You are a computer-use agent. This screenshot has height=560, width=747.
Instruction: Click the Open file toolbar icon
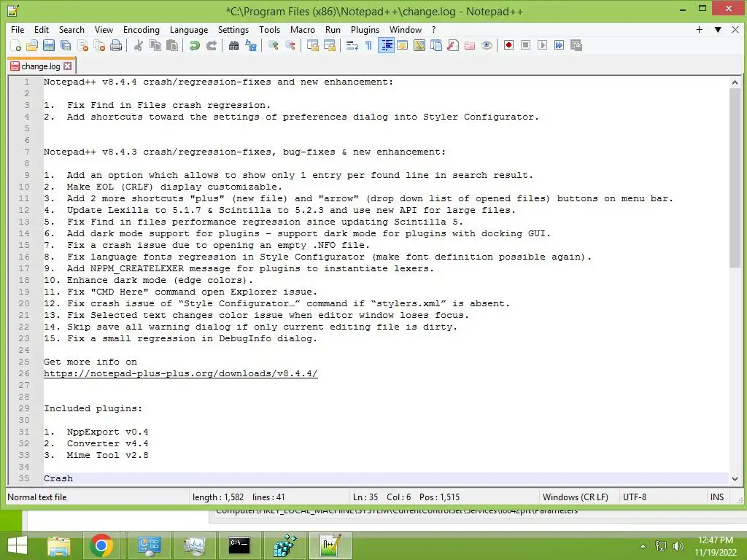pyautogui.click(x=32, y=45)
